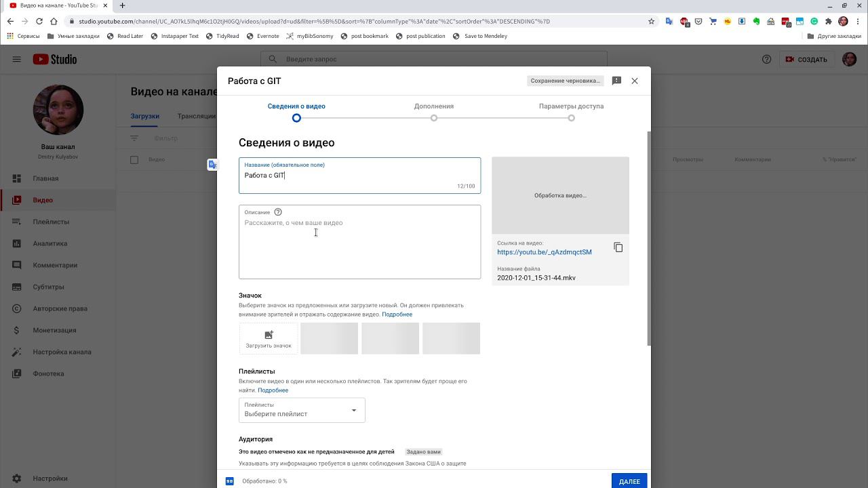
Task: Click the Pocket extension icon
Action: tap(698, 21)
